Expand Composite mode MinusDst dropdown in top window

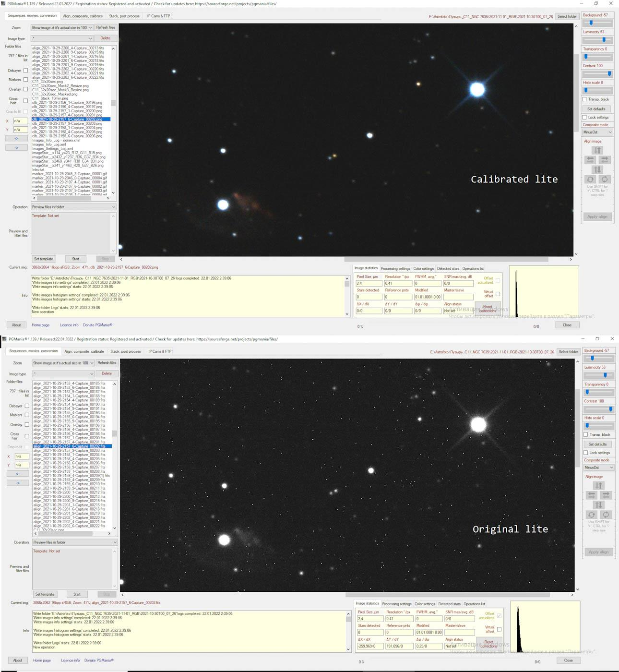[597, 132]
